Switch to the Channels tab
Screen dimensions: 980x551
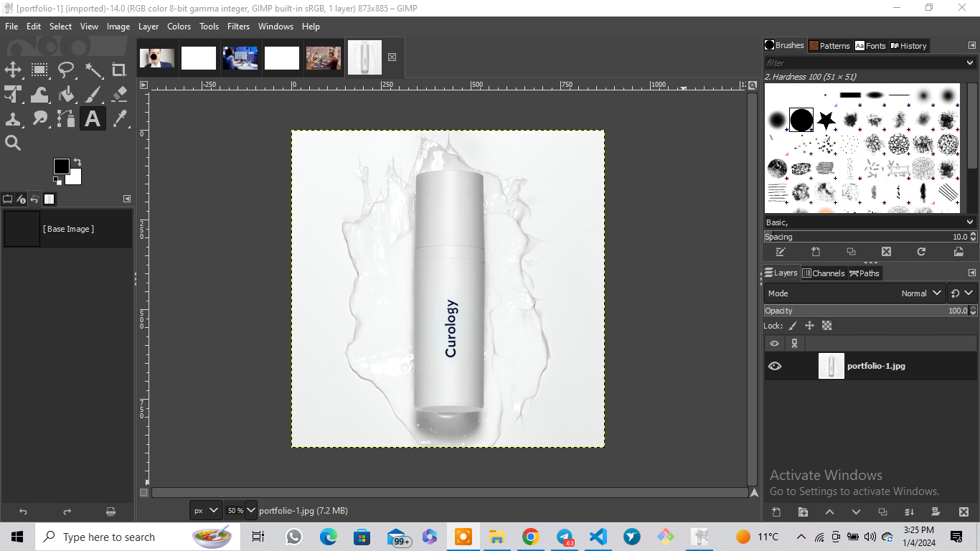(824, 273)
